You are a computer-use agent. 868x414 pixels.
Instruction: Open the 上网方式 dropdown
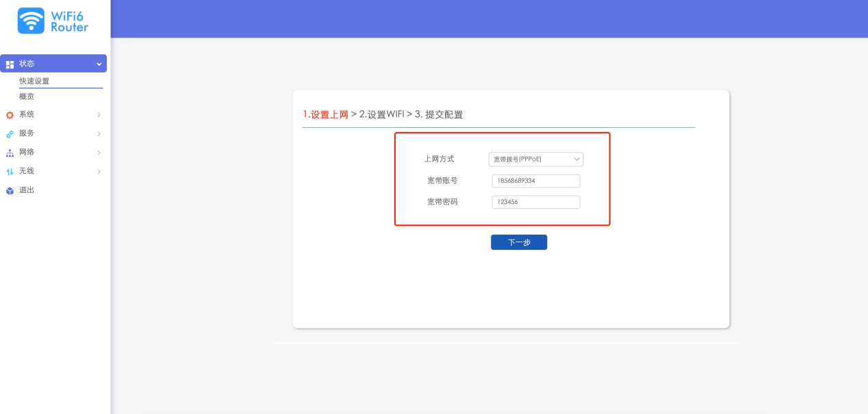click(536, 159)
